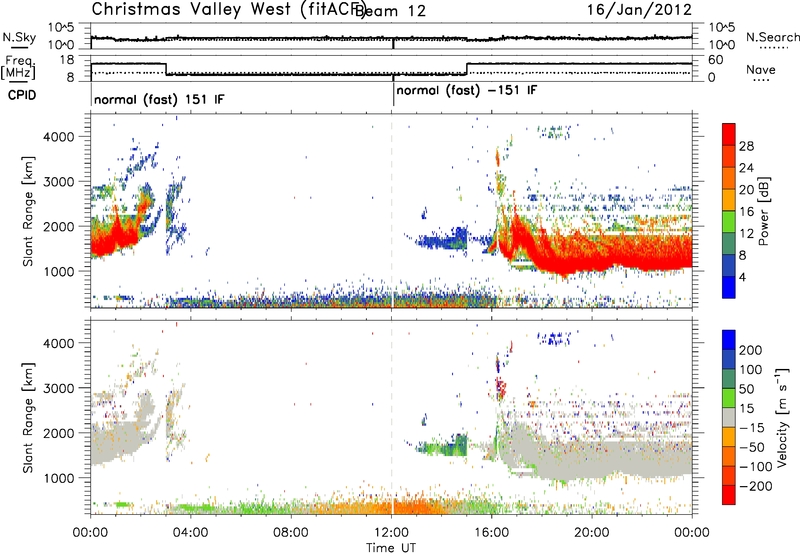The height and width of the screenshot is (554, 800).
Task: Click the '18' tick on the frequency axis
Action: [67, 60]
